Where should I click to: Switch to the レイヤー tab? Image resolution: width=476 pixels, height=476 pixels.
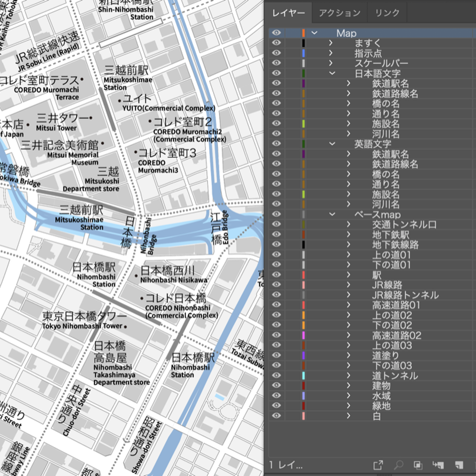[x=288, y=13]
